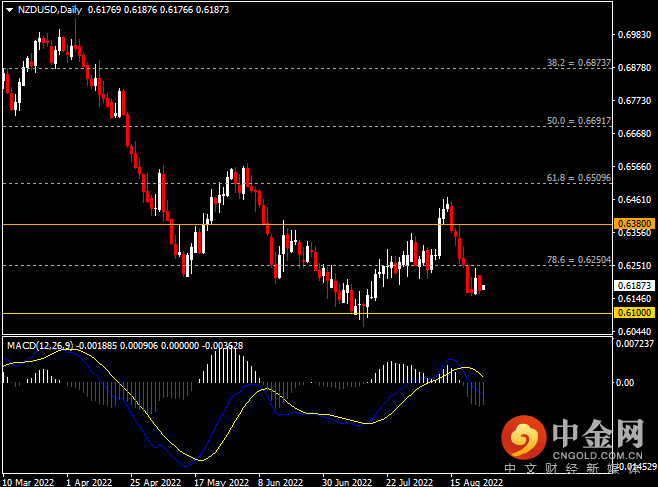The width and height of the screenshot is (658, 487).
Task: Select the 0.64610 price axis label
Action: click(x=634, y=200)
